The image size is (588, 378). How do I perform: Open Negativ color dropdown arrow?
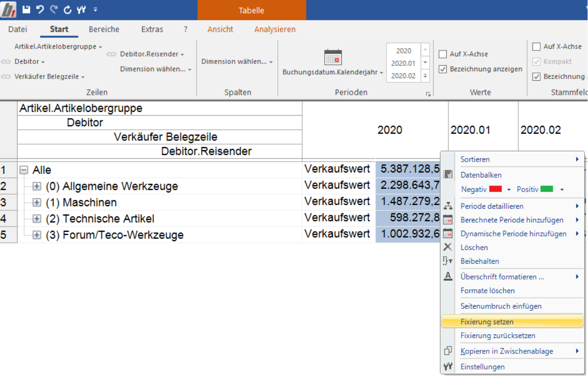tap(509, 189)
